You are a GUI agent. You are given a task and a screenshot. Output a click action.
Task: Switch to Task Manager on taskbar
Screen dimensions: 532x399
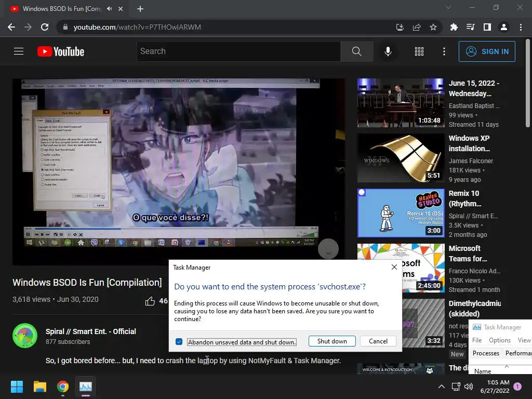click(86, 387)
